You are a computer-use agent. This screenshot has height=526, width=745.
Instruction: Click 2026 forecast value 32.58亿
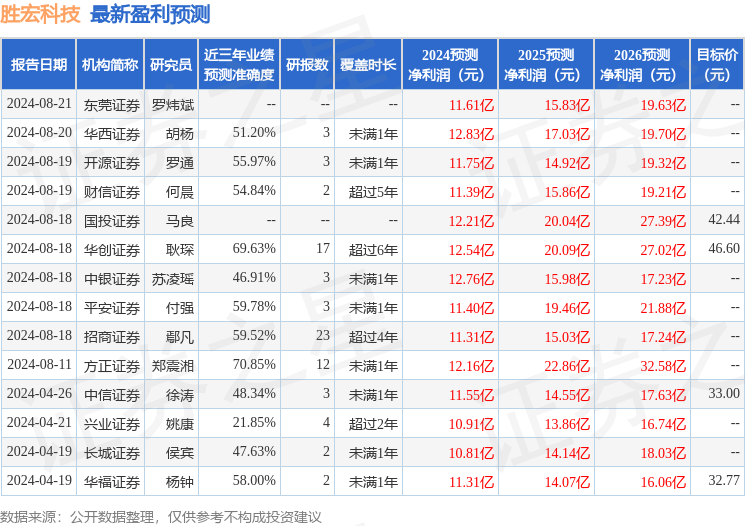[663, 366]
